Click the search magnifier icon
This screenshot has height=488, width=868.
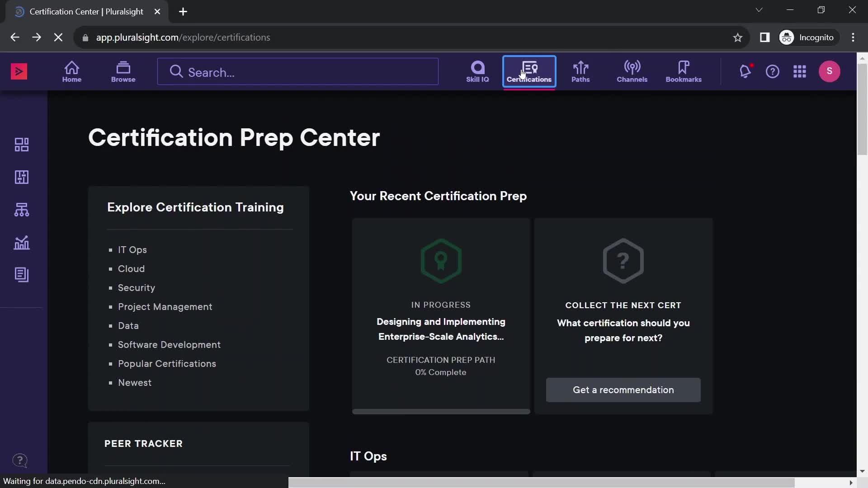tap(176, 71)
